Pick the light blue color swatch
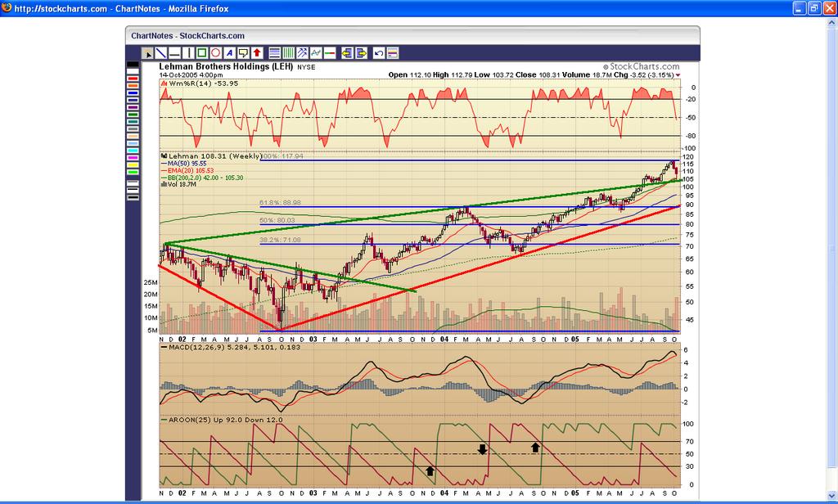The width and height of the screenshot is (838, 504). point(133,143)
